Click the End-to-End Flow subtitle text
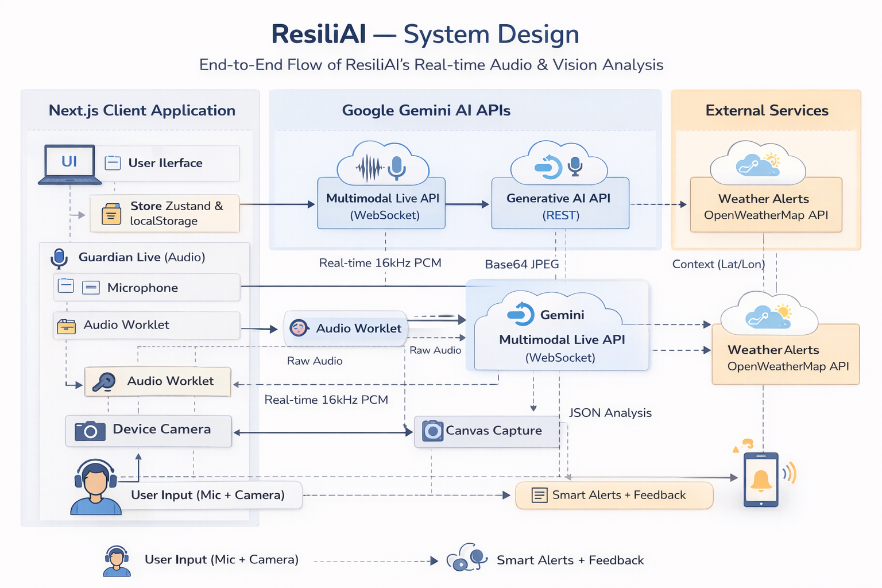This screenshot has height=588, width=882. [431, 65]
